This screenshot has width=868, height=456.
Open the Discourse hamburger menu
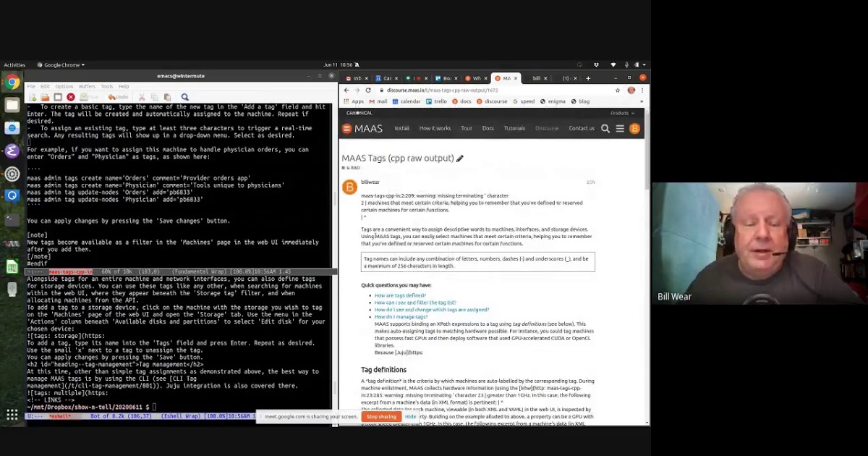click(620, 129)
